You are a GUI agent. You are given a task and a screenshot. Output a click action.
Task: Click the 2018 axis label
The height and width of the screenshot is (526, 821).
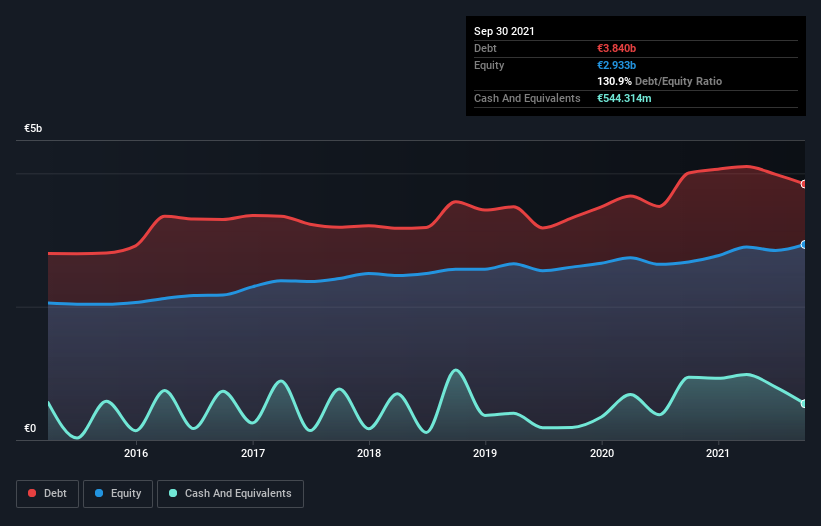(x=369, y=453)
